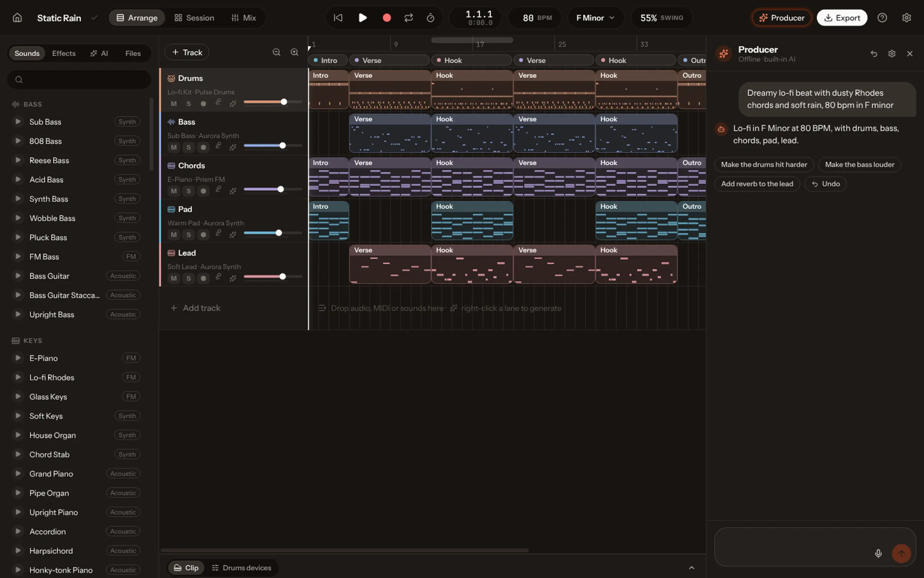Solo the Bass track
The height and width of the screenshot is (578, 924).
pos(188,147)
